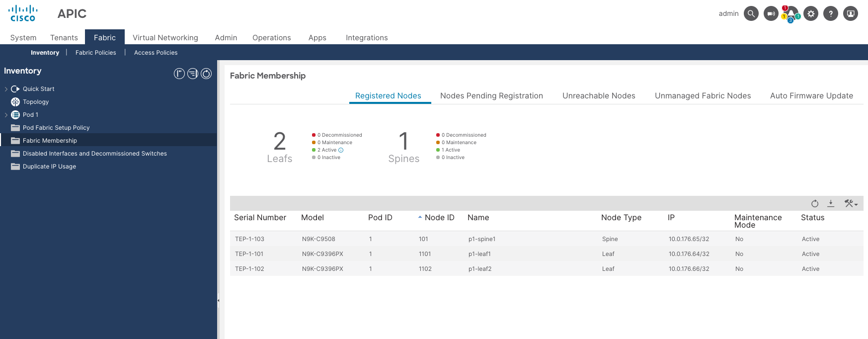Switch to Auto Firmware Update tab
The width and height of the screenshot is (868, 339).
tap(811, 96)
